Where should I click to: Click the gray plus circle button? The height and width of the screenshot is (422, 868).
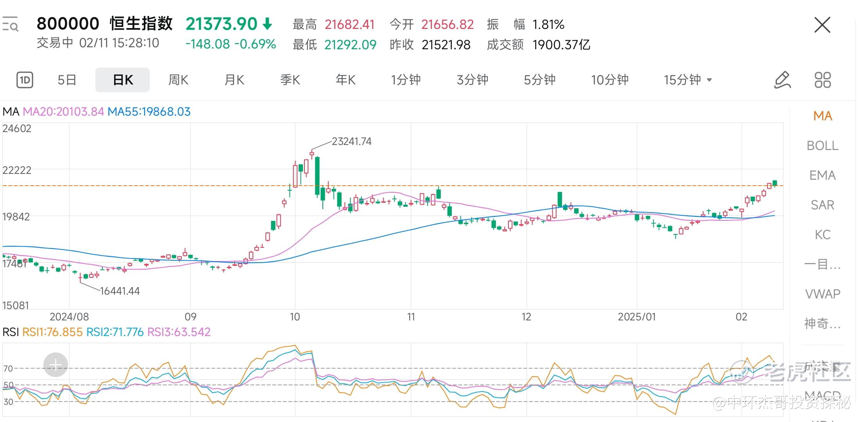point(55,365)
